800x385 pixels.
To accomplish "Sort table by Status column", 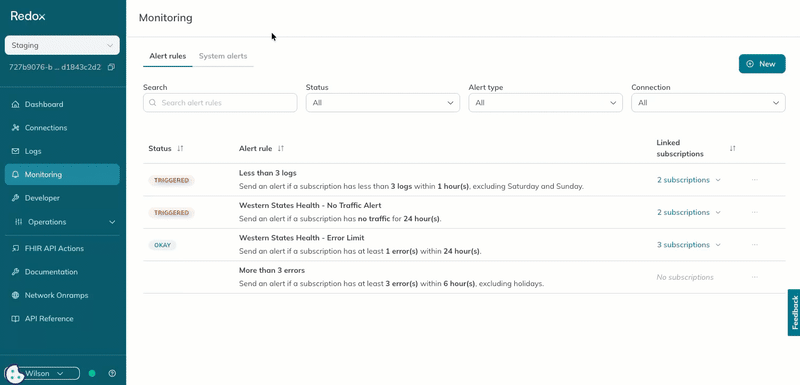I will point(180,148).
